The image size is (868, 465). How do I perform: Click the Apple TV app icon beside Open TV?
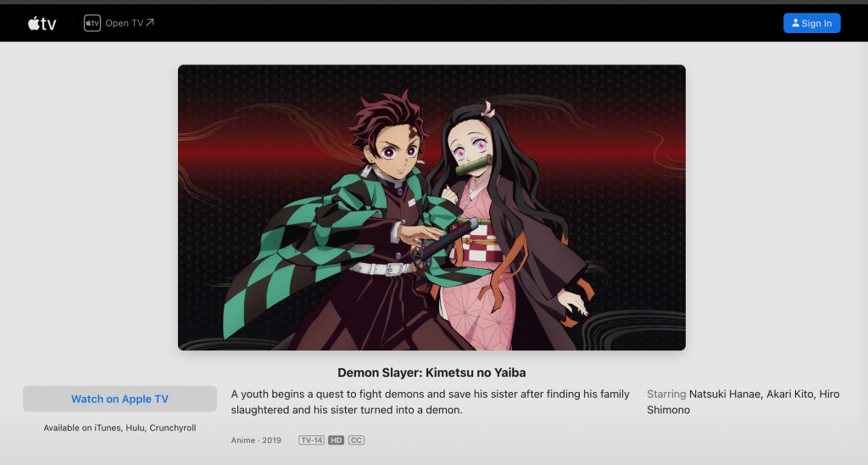(92, 23)
